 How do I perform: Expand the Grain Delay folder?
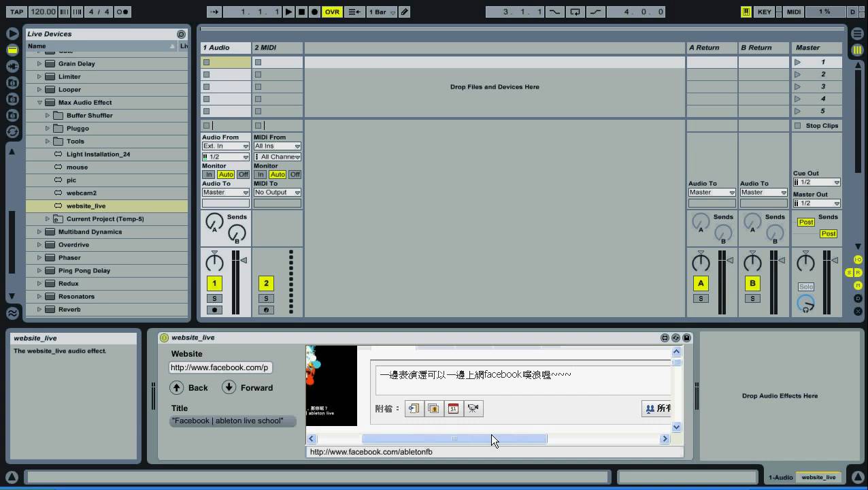pyautogui.click(x=39, y=64)
